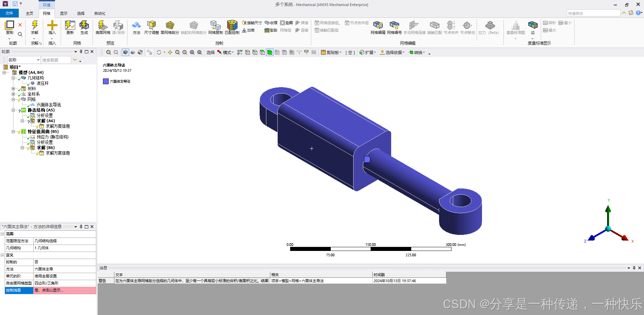Click the 转换 toolbar button
The image size is (644, 315).
tap(417, 52)
